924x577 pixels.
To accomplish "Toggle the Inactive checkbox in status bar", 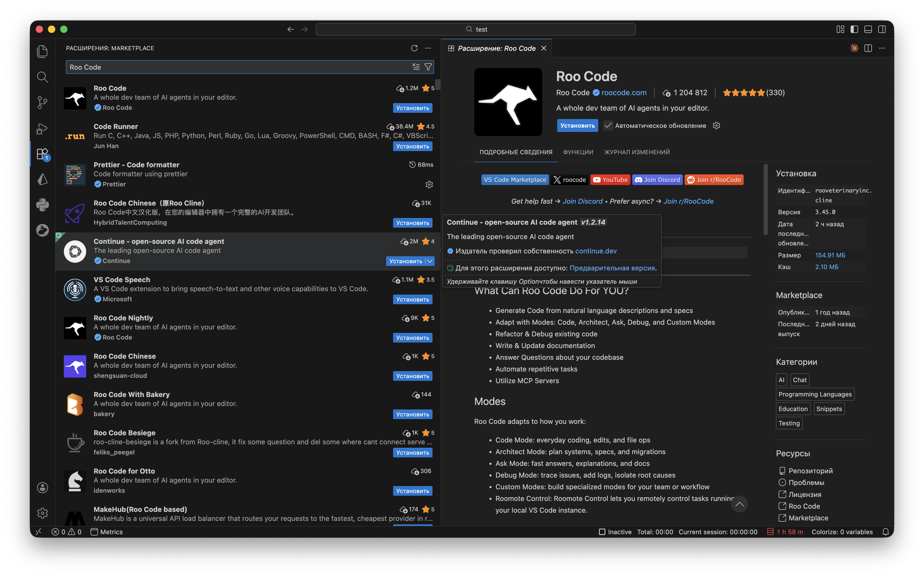I will pyautogui.click(x=602, y=532).
